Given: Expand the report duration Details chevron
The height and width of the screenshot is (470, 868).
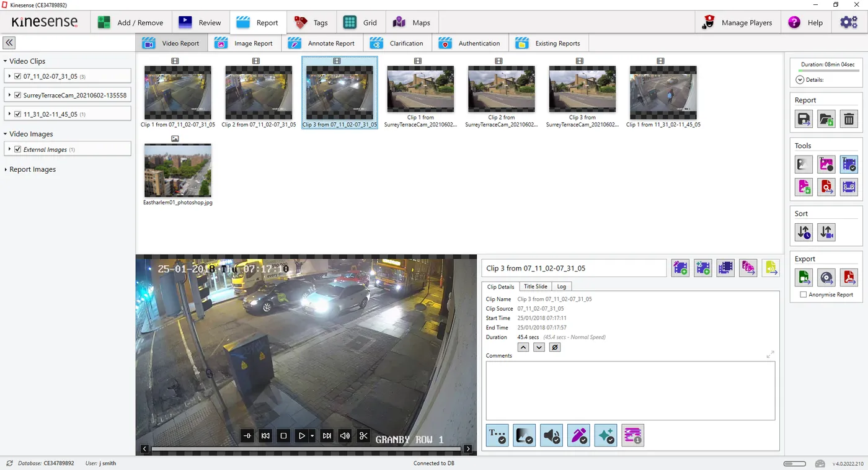Looking at the screenshot, I should [x=800, y=80].
